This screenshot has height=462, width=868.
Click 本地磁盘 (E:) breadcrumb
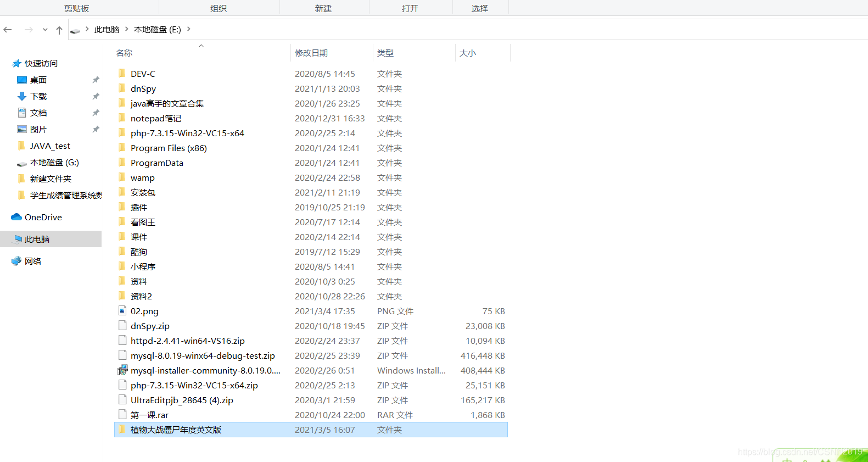(158, 30)
